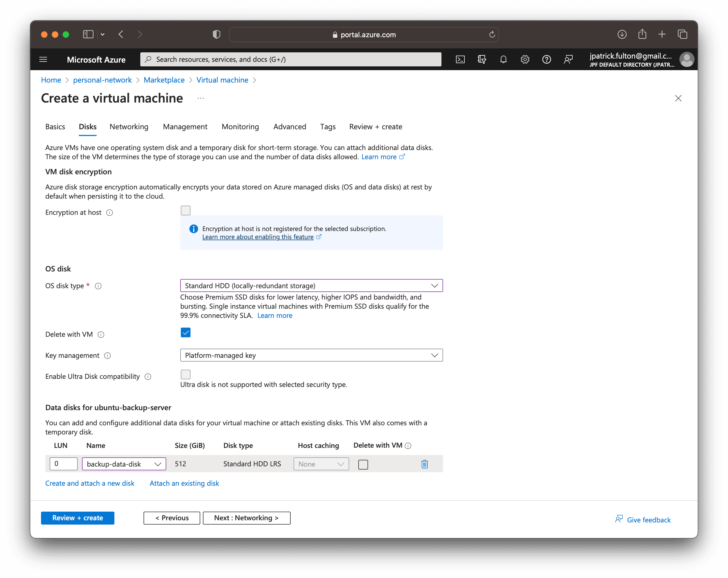Delete the backup-data-disk row with trash icon
The height and width of the screenshot is (578, 728).
[425, 464]
